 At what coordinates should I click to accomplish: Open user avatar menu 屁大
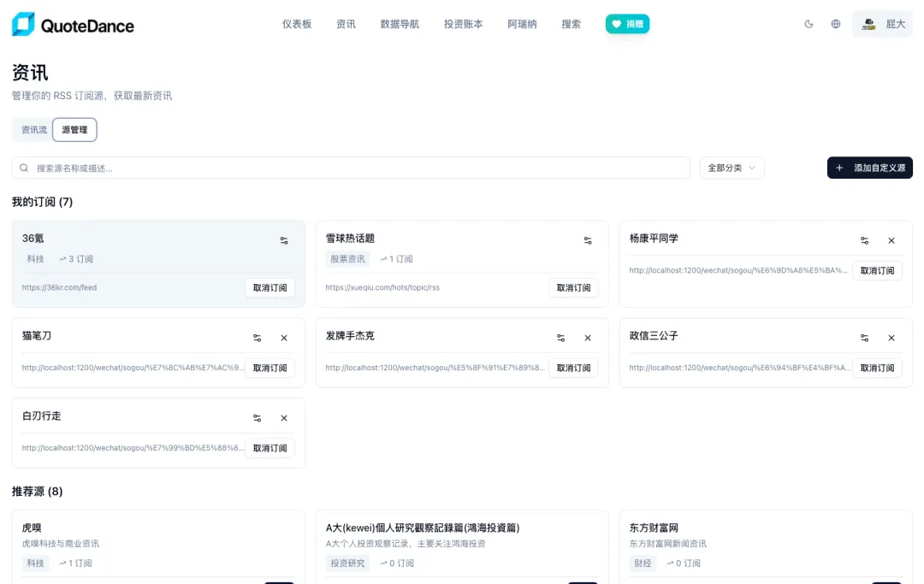tap(882, 24)
